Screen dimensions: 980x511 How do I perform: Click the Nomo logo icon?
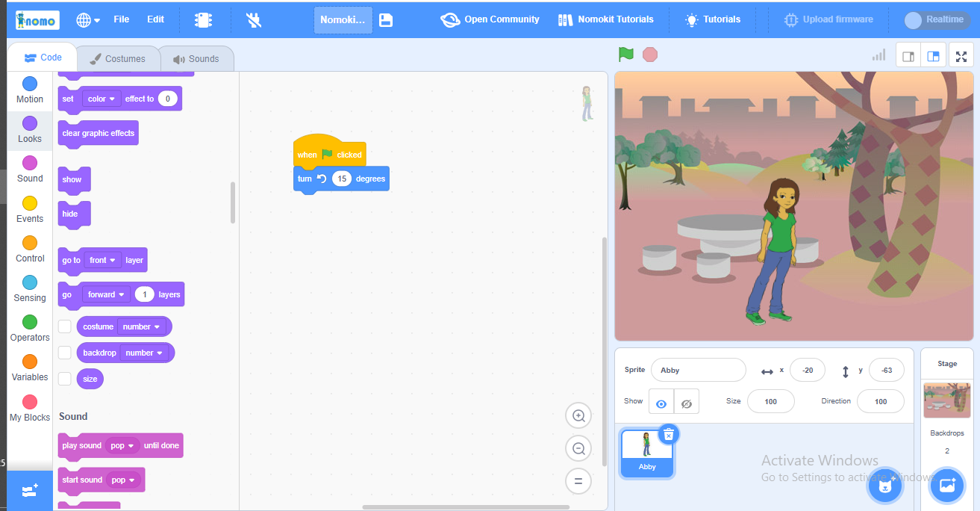coord(37,20)
